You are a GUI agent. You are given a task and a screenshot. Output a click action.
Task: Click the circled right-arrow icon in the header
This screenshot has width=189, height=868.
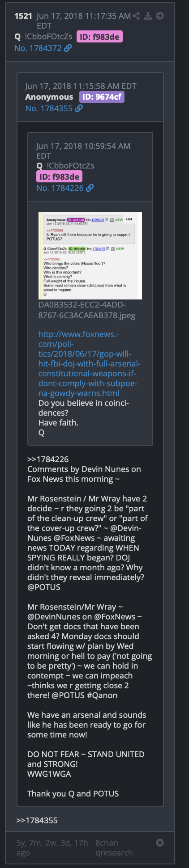pos(159,16)
